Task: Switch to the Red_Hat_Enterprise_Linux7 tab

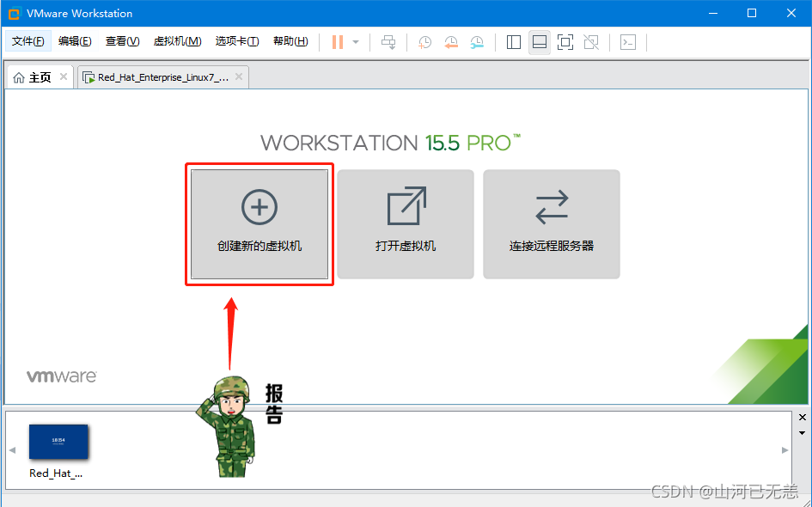Action: point(162,77)
